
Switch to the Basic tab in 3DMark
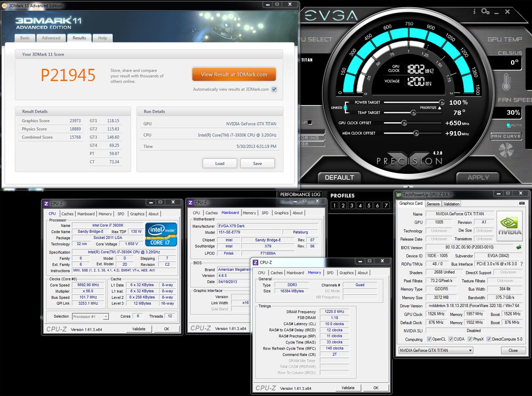pyautogui.click(x=25, y=38)
